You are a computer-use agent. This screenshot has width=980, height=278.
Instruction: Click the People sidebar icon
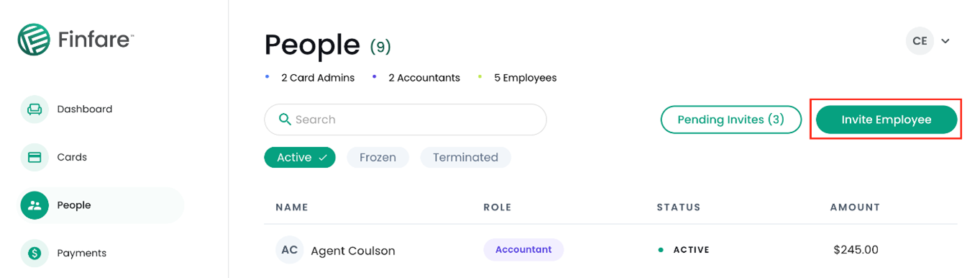tap(35, 205)
